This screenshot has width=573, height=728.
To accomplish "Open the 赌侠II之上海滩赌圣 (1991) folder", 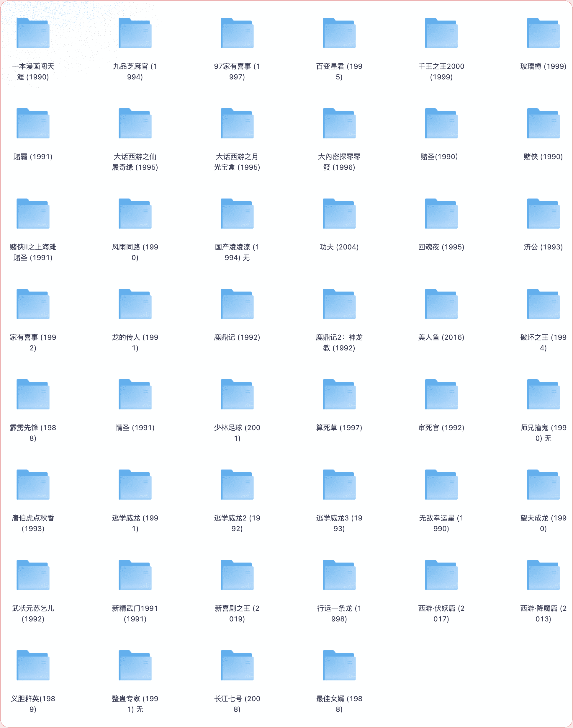I will 33,213.
